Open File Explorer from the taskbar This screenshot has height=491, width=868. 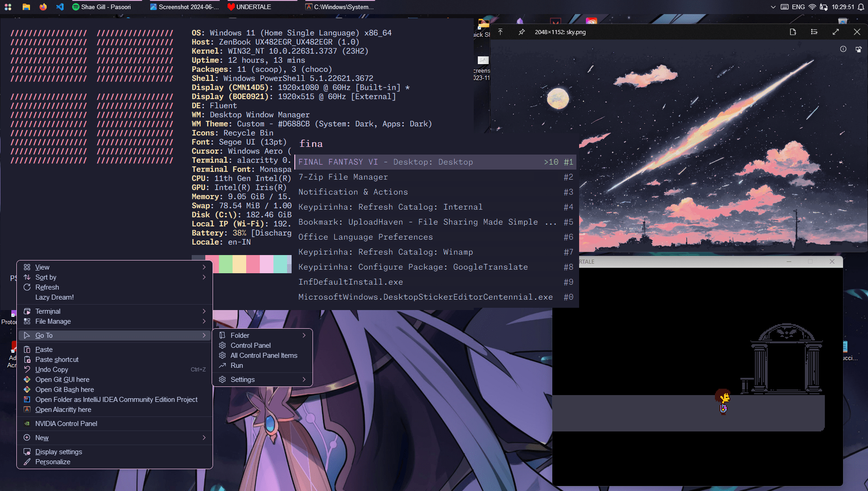(26, 7)
